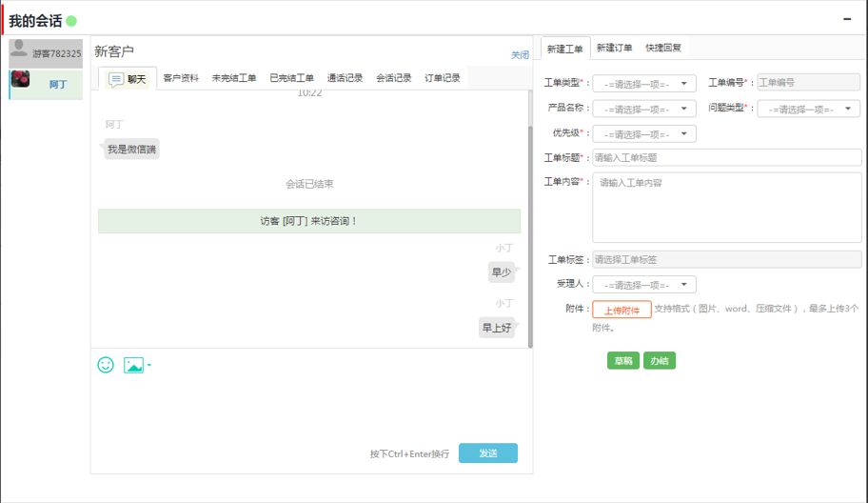Choose an assignee in 受理人 dropdown

point(644,285)
